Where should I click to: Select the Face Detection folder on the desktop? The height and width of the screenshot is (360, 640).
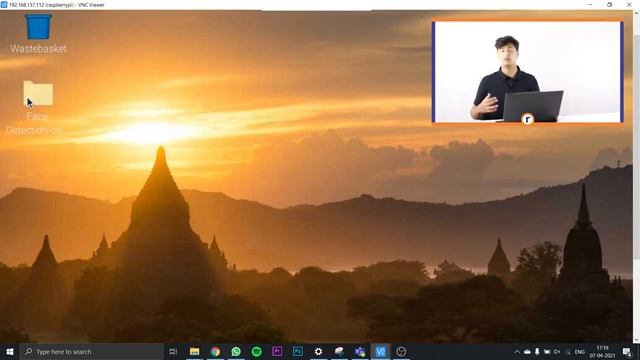pyautogui.click(x=37, y=107)
